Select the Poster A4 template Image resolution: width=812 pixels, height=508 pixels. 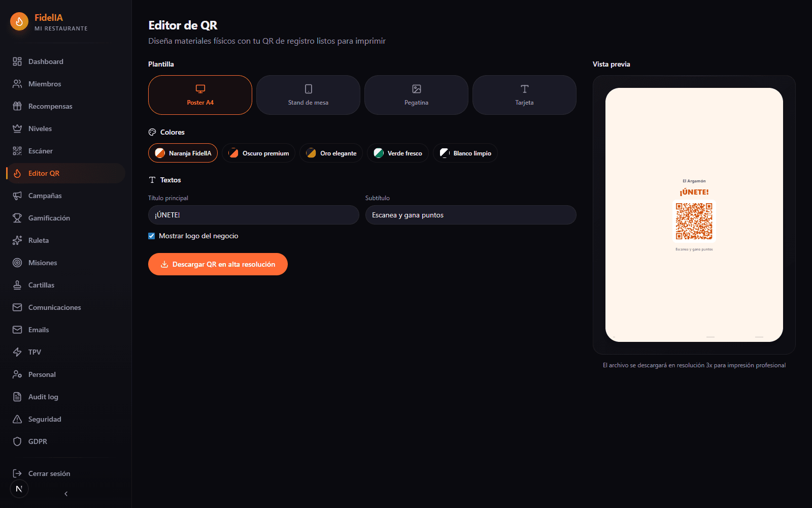pyautogui.click(x=200, y=95)
